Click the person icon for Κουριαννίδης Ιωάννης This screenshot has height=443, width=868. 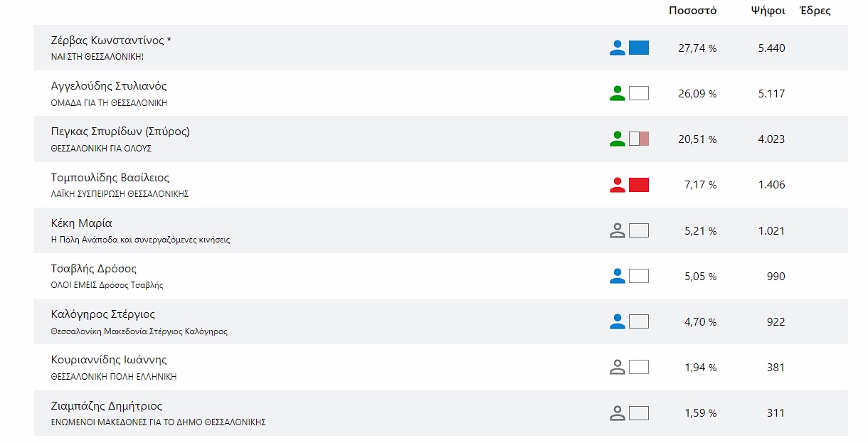coord(618,368)
